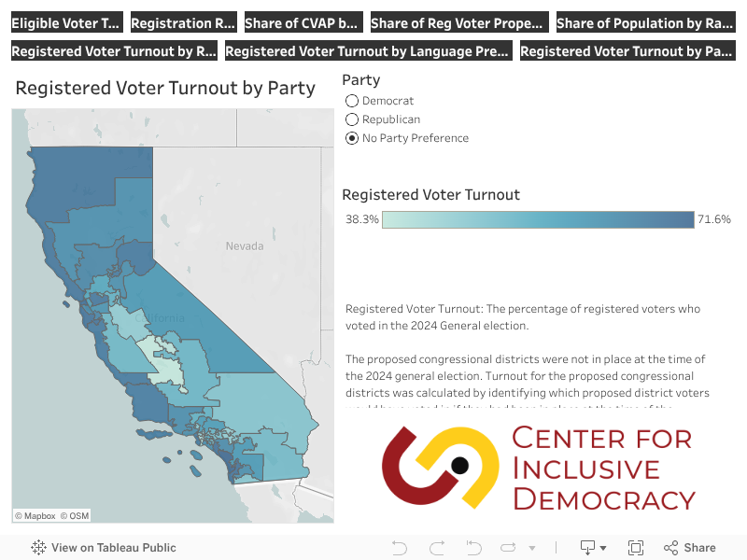Select the Democrat party option
Screen dimensions: 747x560
click(352, 101)
